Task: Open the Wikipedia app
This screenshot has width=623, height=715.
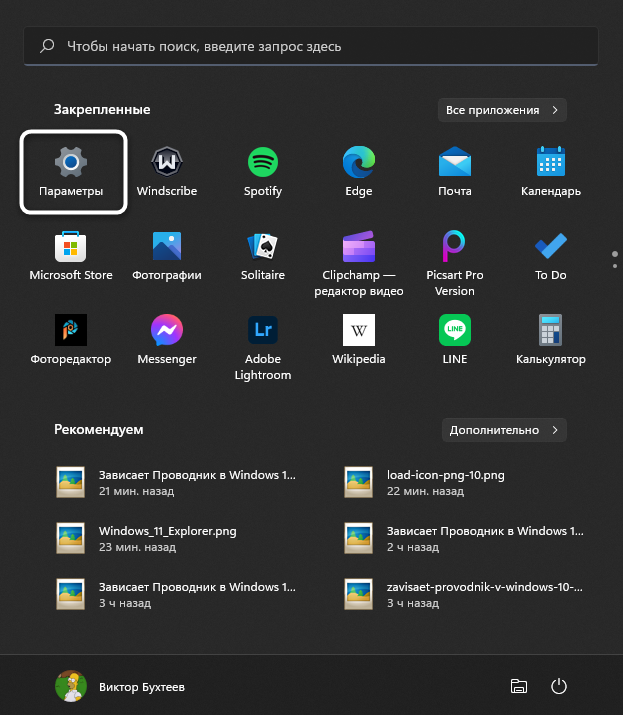Action: 359,339
